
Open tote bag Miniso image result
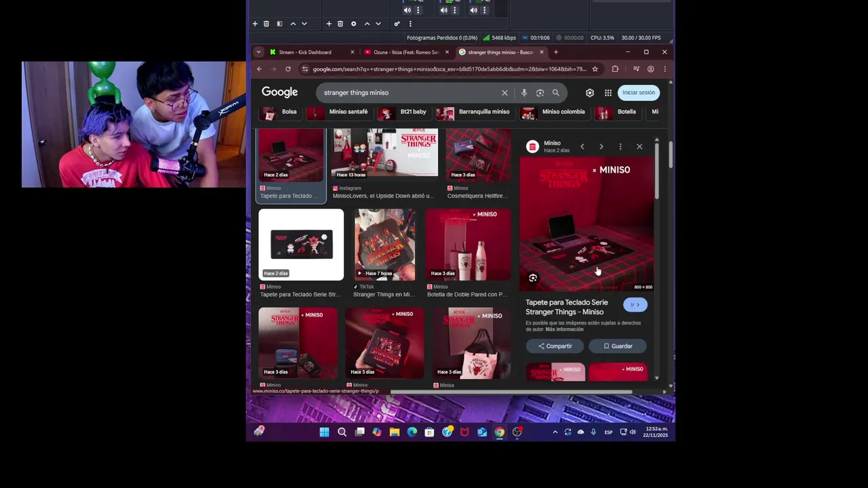click(x=471, y=344)
